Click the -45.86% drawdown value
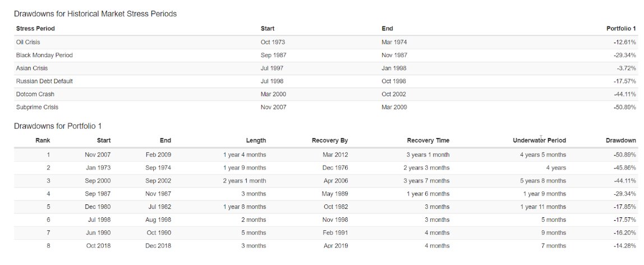Viewport: 644px width, 265px height. click(625, 168)
